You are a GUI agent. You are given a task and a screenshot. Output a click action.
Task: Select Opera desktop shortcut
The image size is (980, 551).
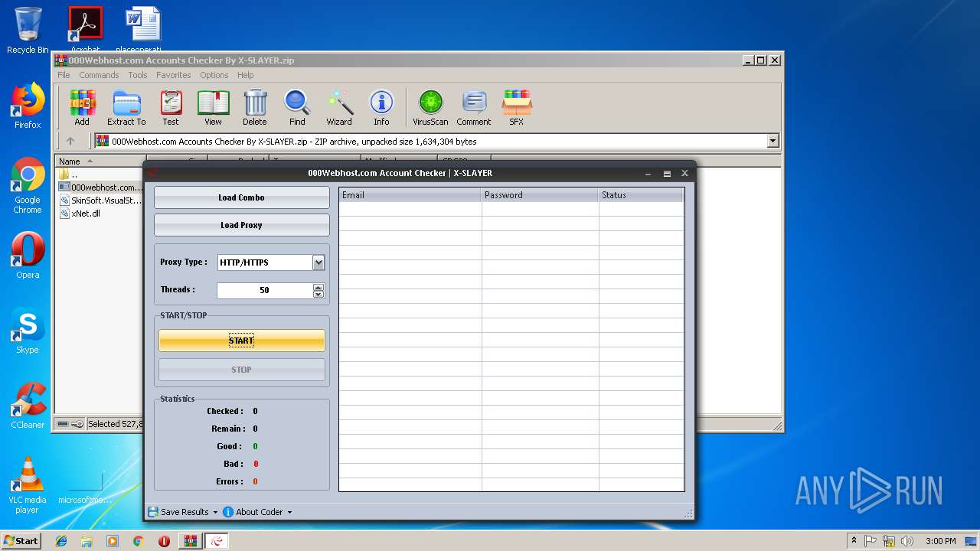[28, 256]
